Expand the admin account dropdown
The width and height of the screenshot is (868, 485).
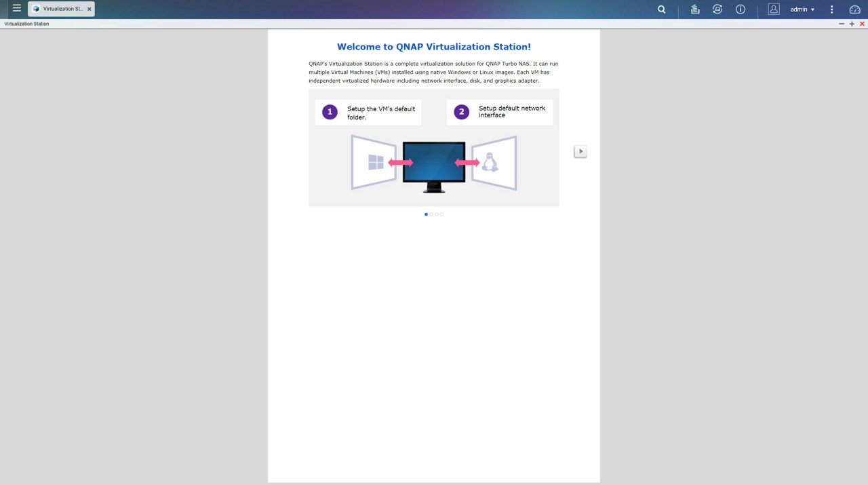(802, 9)
